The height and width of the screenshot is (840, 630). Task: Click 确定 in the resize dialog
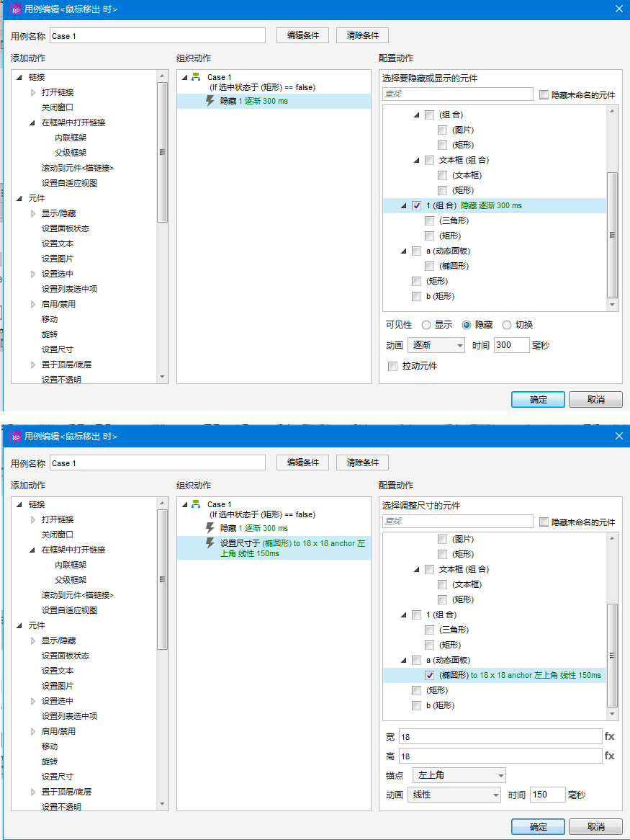[x=538, y=826]
